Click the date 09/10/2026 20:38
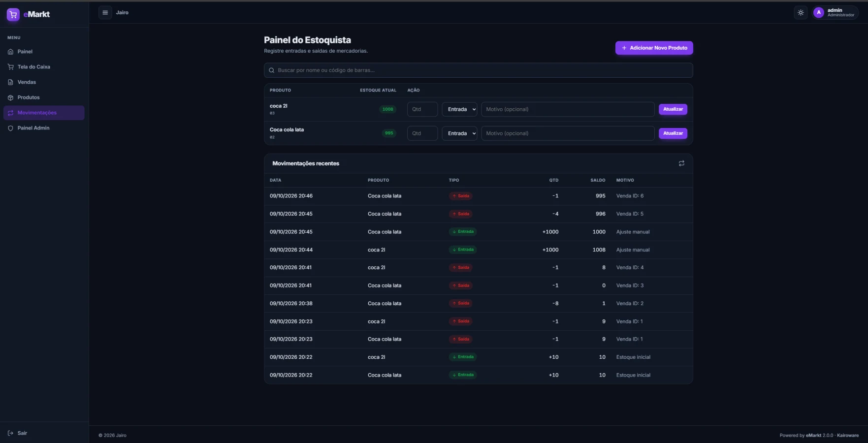868x443 pixels. (x=291, y=304)
